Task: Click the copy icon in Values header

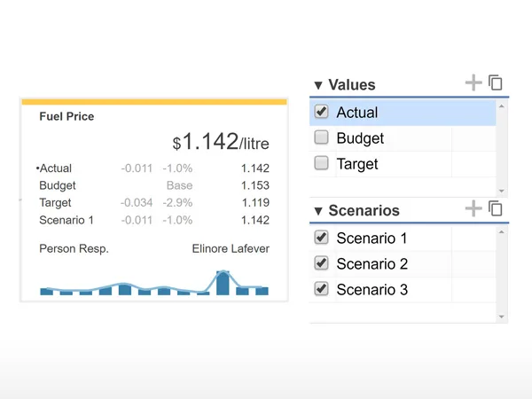Action: pos(496,82)
